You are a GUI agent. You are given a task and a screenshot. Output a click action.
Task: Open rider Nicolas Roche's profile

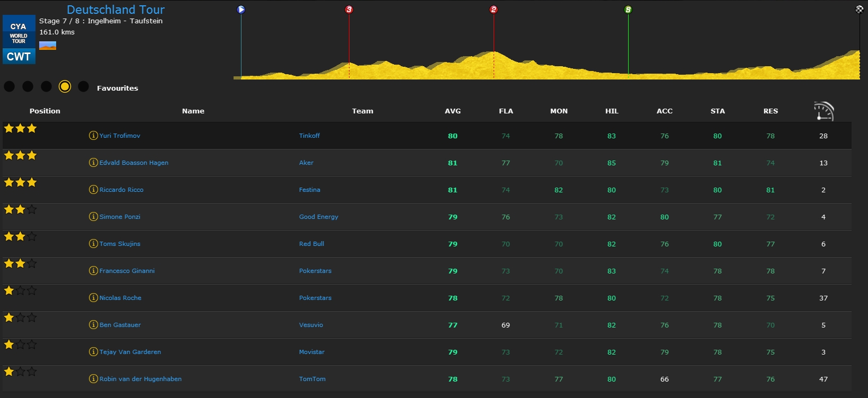coord(120,298)
